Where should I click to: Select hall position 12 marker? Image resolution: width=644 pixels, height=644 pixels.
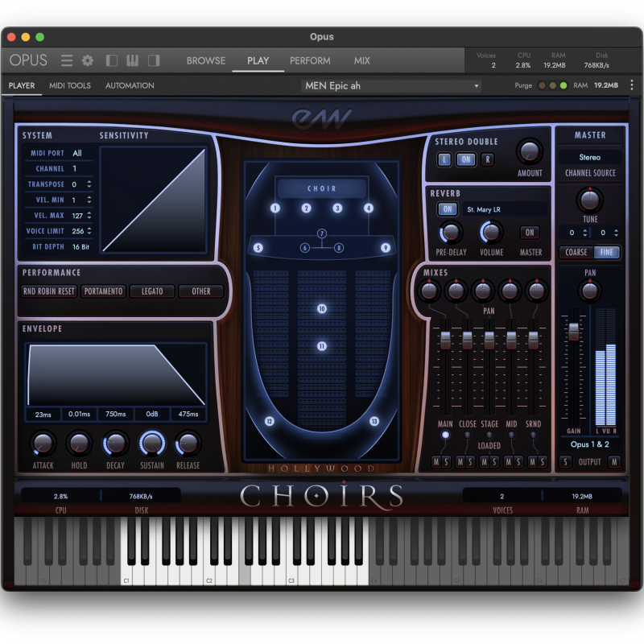click(x=269, y=421)
